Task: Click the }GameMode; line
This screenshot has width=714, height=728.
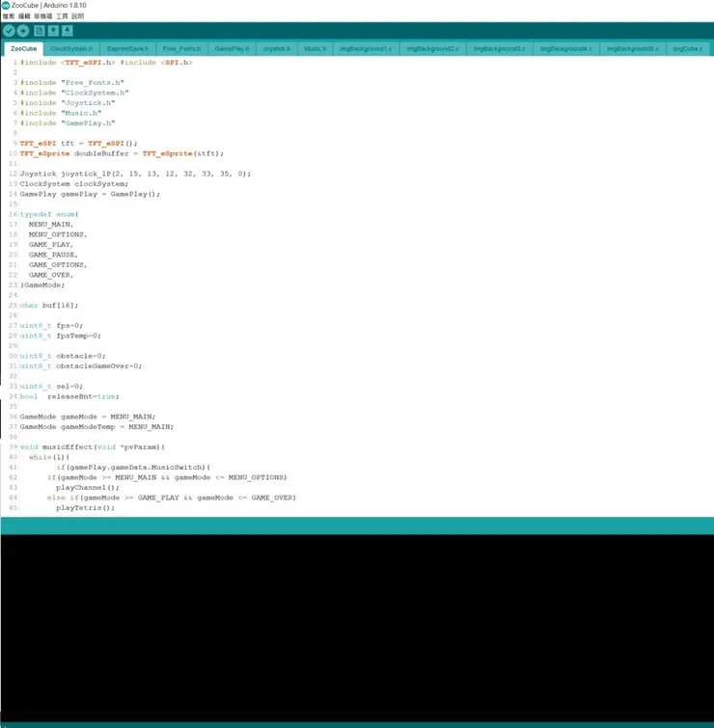Action: [x=42, y=285]
